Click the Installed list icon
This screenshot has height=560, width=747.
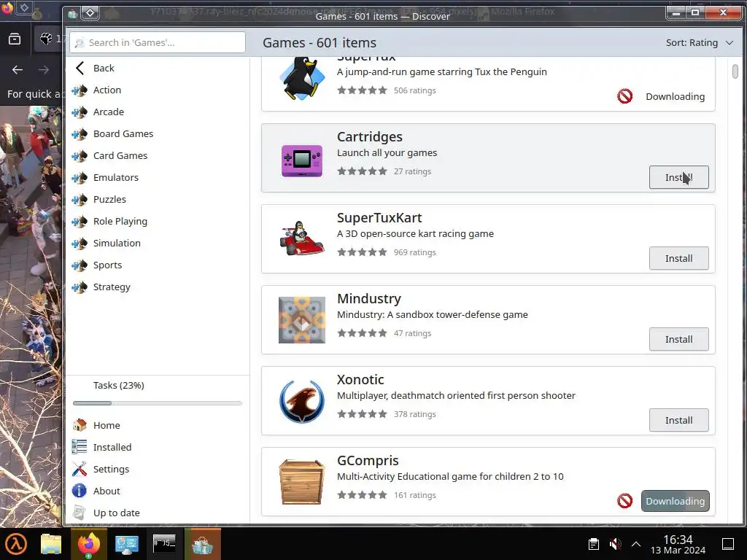point(79,447)
